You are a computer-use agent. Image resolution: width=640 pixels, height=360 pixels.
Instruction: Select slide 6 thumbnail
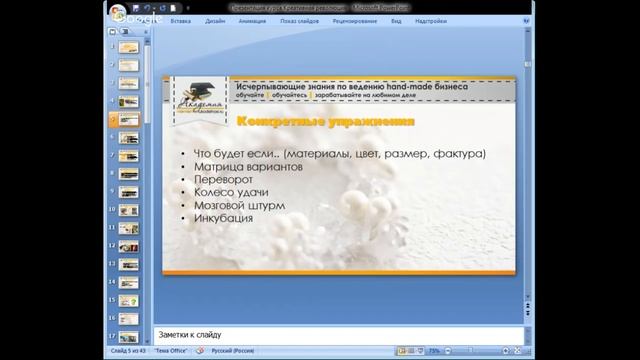tap(129, 138)
